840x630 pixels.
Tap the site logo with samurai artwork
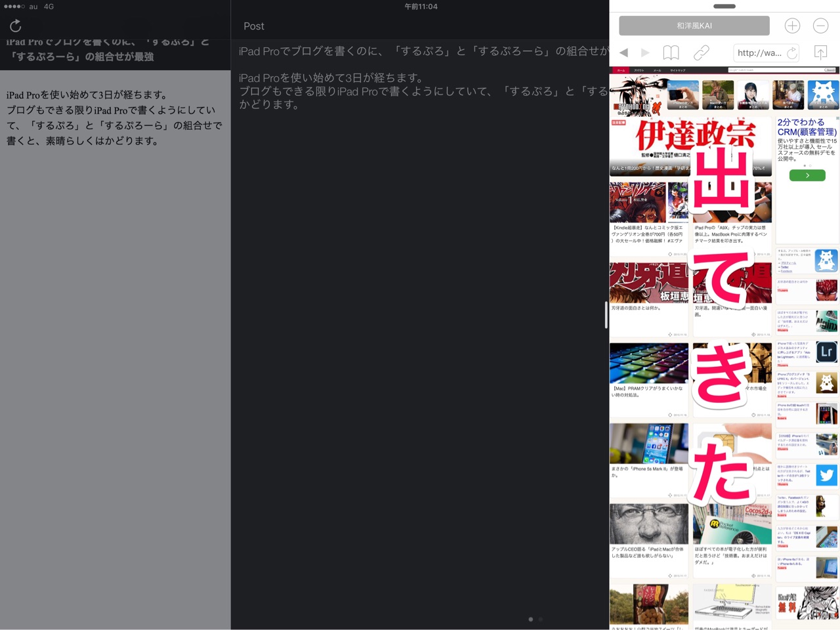[x=638, y=96]
